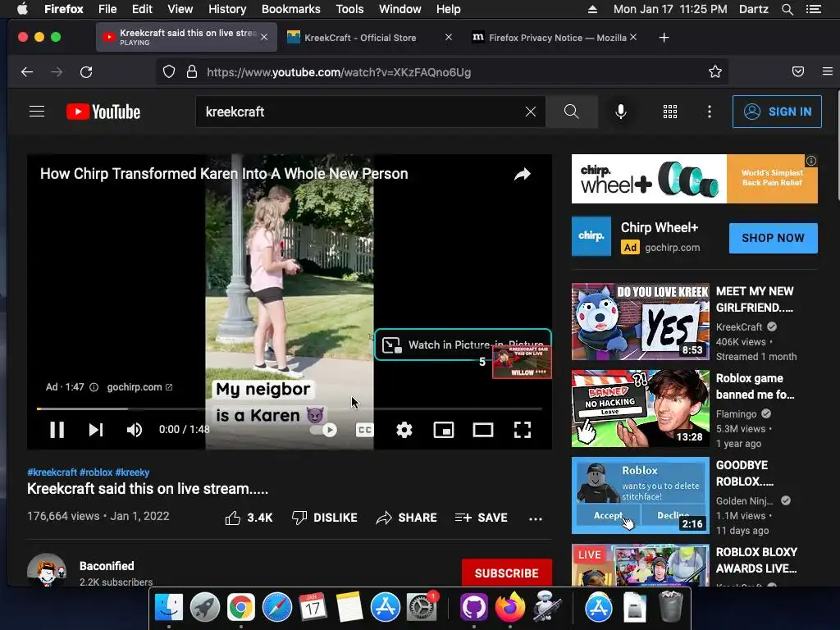Go back with browser back arrow
Image resolution: width=840 pixels, height=630 pixels.
[x=27, y=72]
